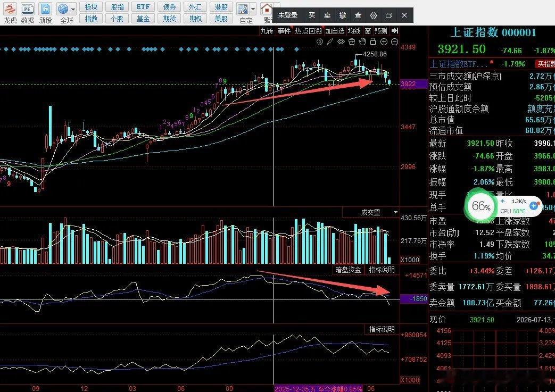Viewport: 555px width, 392px height.
Task: Toggle 事件 events overlay
Action: click(284, 31)
